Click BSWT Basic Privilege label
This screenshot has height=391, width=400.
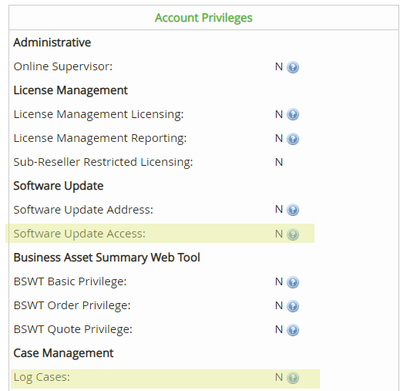pos(70,281)
